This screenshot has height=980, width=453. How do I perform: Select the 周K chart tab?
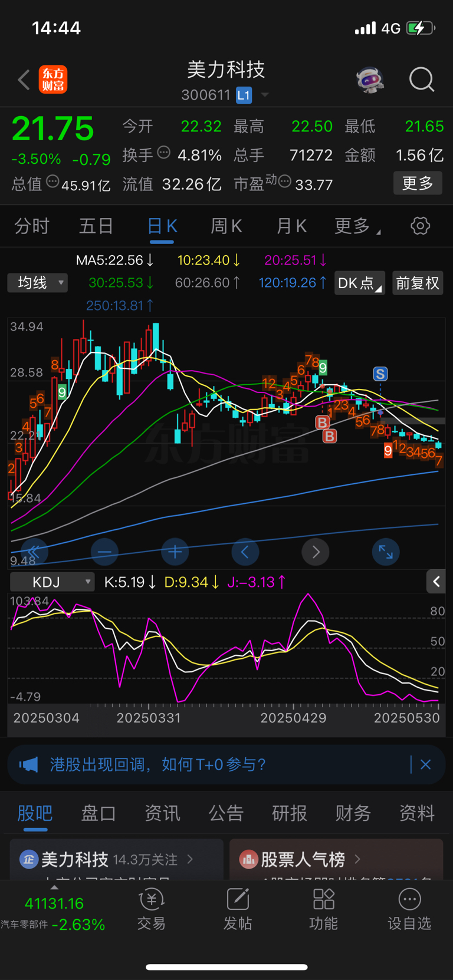[226, 226]
